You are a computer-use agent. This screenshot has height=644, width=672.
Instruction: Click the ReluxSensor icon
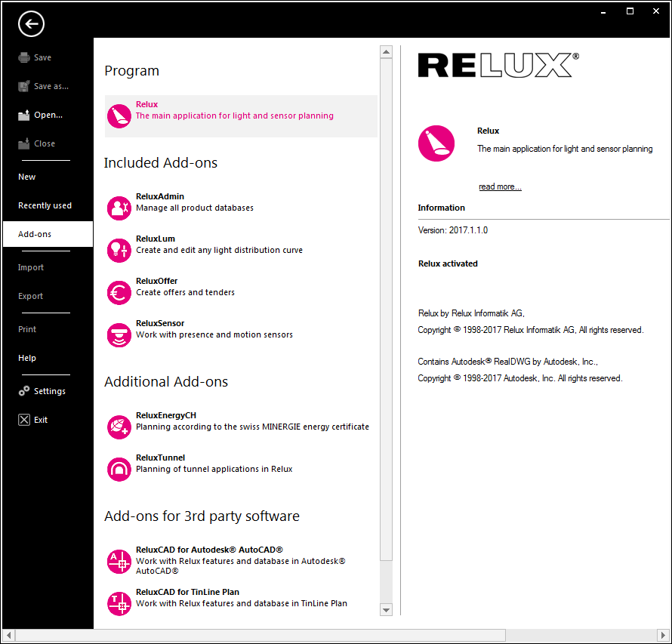(x=119, y=335)
